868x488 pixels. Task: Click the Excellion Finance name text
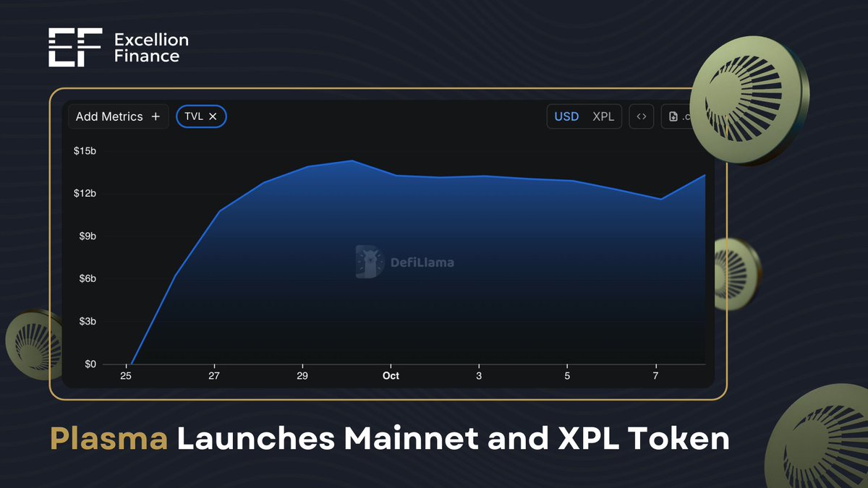[x=151, y=48]
